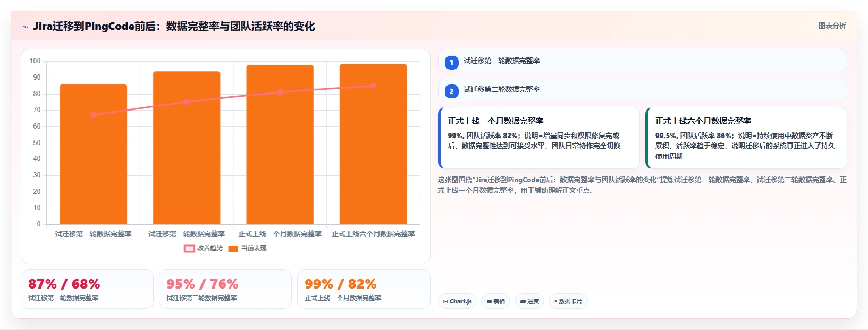Click the icon inside the 进度 tag

click(x=523, y=301)
